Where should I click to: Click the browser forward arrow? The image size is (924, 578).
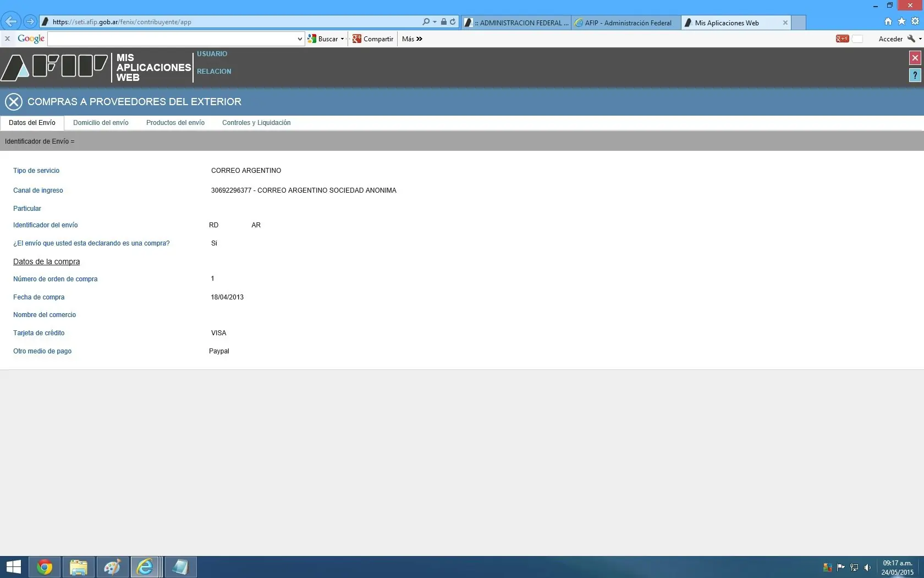point(30,22)
